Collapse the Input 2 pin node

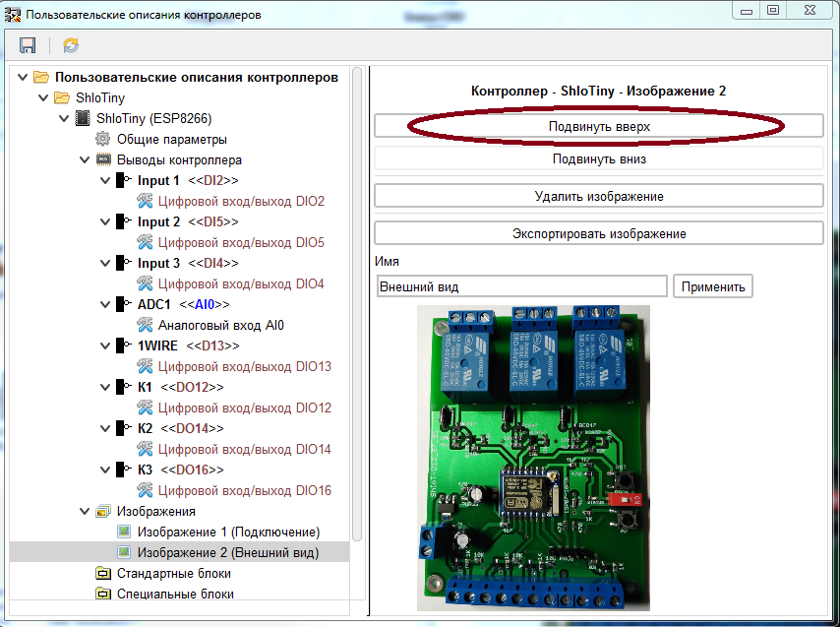pos(105,221)
